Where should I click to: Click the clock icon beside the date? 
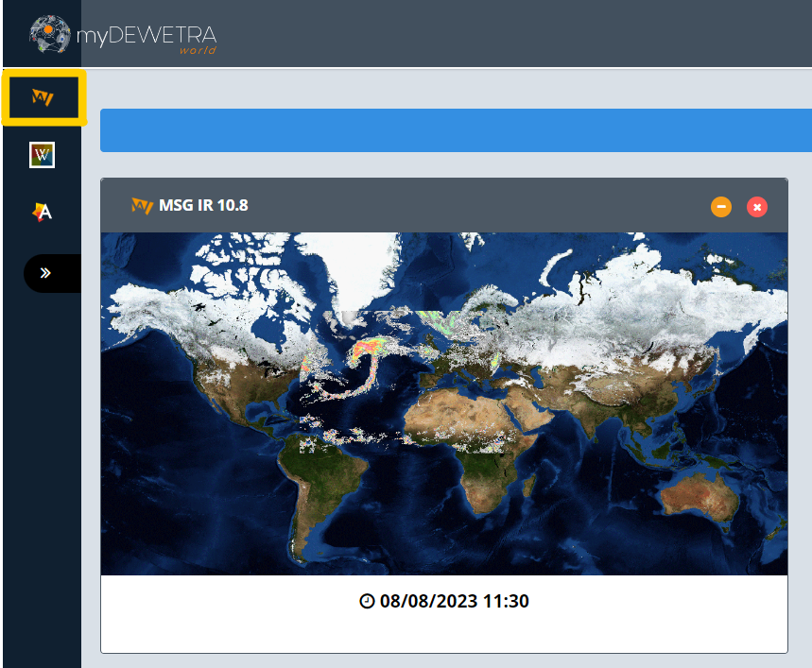pyautogui.click(x=367, y=601)
